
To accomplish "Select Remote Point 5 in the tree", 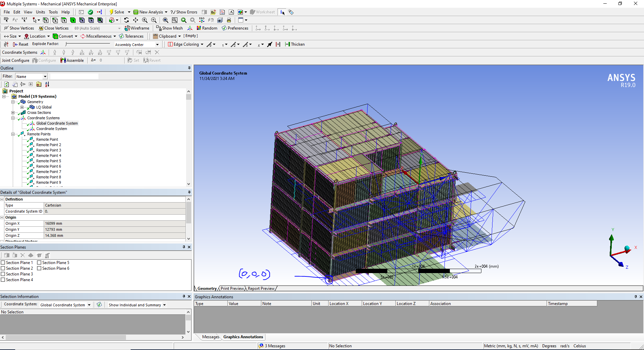I will click(48, 161).
